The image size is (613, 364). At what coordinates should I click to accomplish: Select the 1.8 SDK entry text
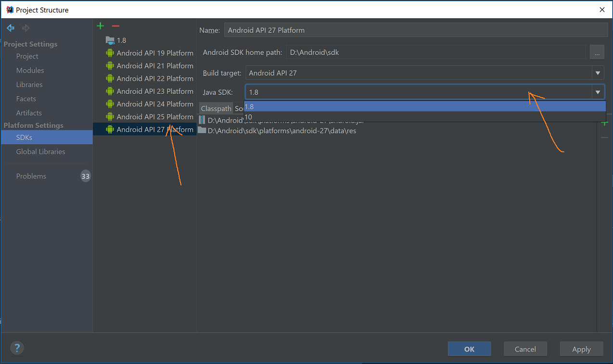pos(121,40)
